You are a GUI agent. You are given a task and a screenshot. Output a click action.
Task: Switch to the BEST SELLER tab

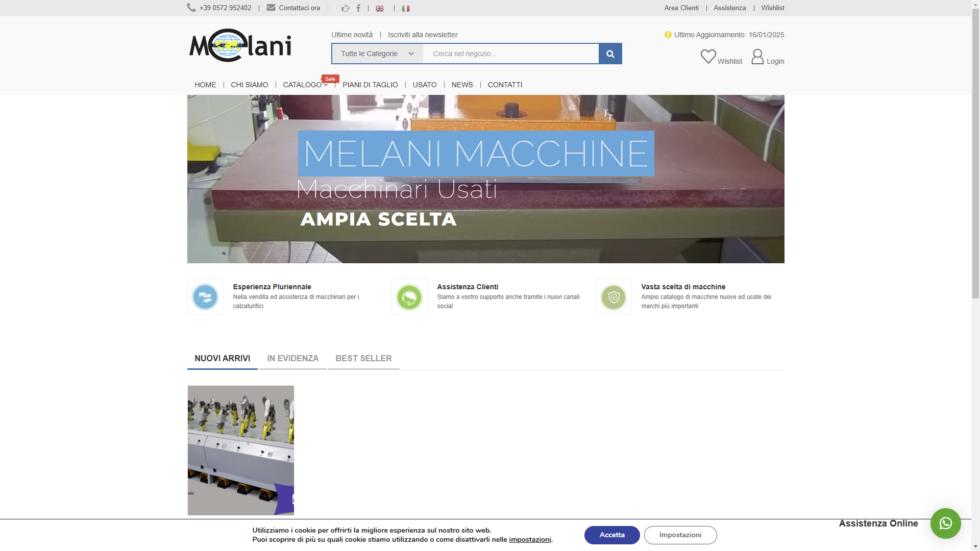(363, 358)
